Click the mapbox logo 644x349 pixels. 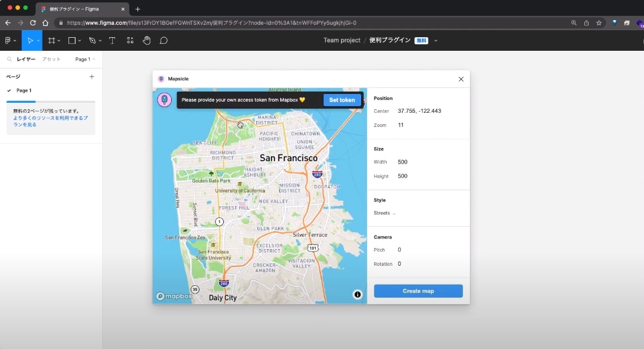point(174,296)
